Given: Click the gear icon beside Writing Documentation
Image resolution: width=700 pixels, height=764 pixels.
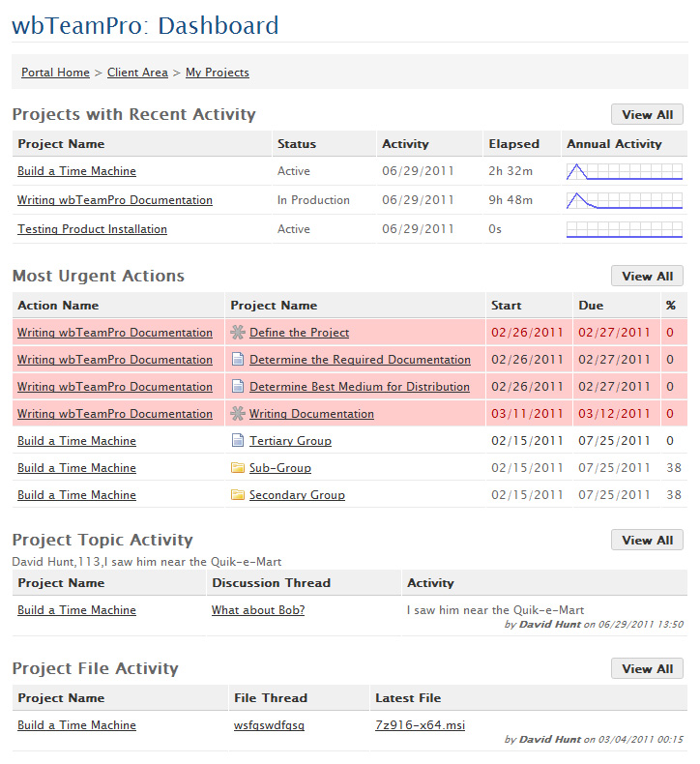Looking at the screenshot, I should 238,414.
